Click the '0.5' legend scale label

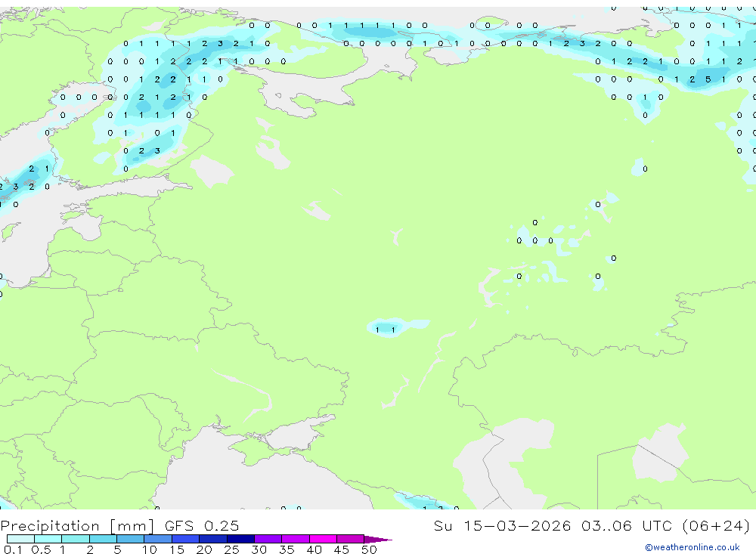pyautogui.click(x=41, y=549)
